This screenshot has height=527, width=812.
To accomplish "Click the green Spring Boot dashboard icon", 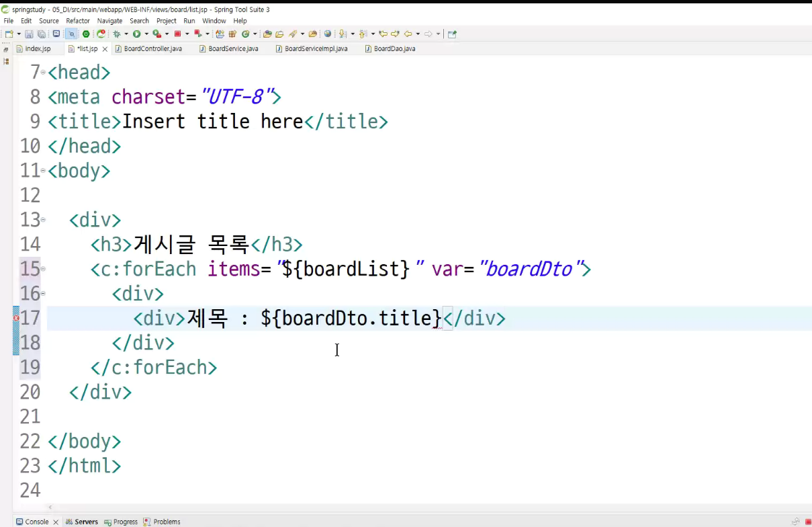I will pyautogui.click(x=86, y=34).
